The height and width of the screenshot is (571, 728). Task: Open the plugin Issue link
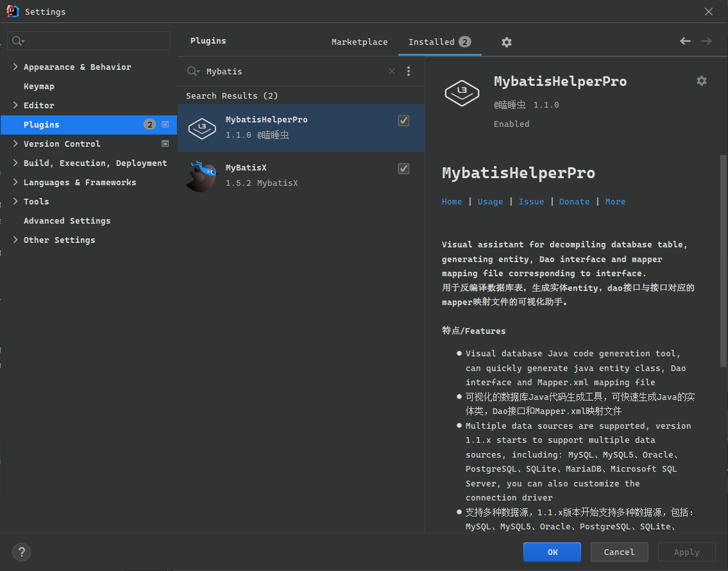click(x=531, y=201)
